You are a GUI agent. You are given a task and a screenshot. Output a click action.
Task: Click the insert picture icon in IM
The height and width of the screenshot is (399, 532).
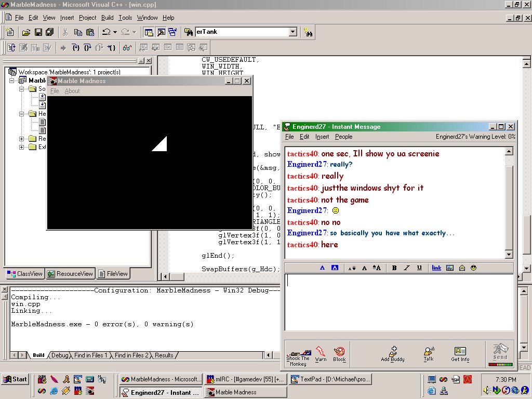tap(450, 268)
